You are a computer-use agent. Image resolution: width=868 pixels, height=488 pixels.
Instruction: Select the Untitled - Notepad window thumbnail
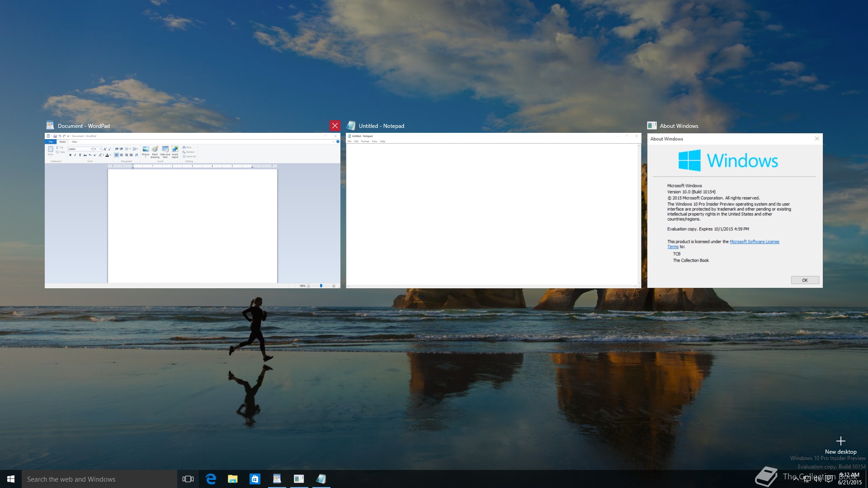pyautogui.click(x=494, y=211)
